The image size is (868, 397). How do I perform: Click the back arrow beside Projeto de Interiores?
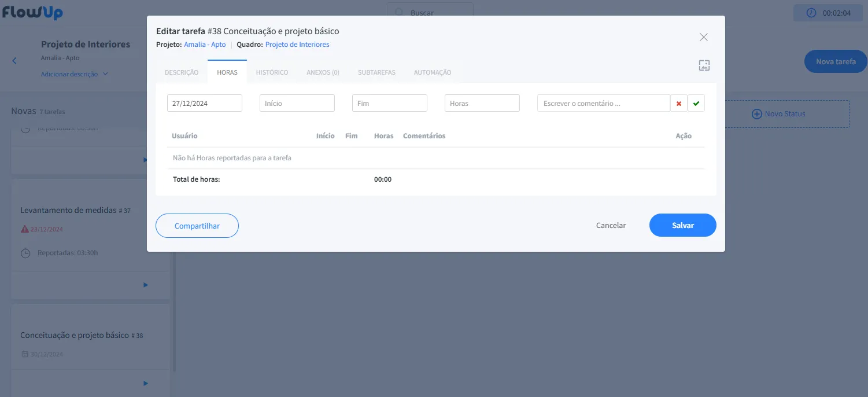[x=14, y=61]
